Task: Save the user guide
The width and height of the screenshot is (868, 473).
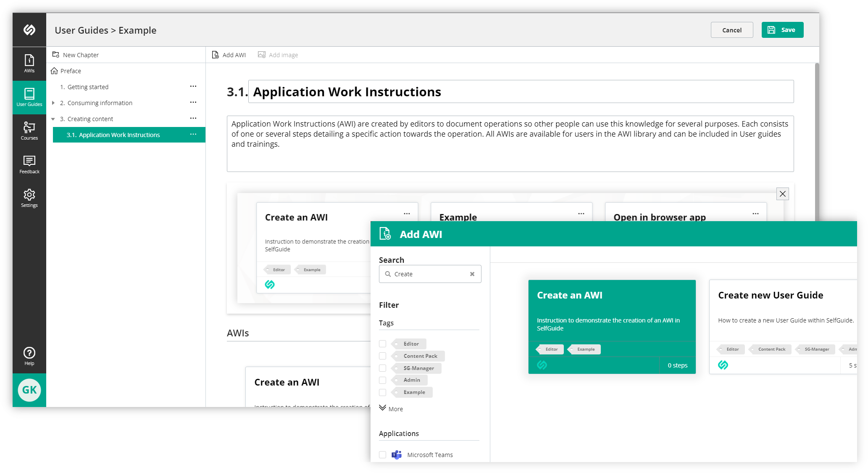Action: 782,30
